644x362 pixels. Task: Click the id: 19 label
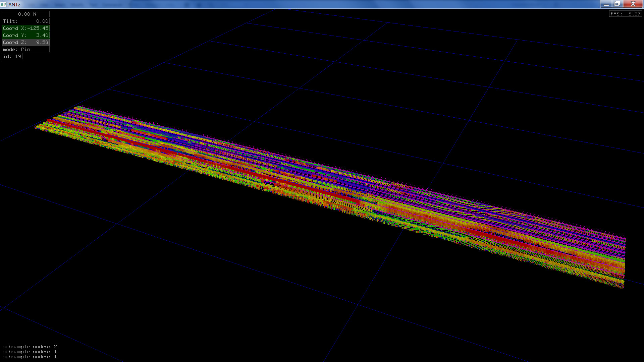(12, 56)
